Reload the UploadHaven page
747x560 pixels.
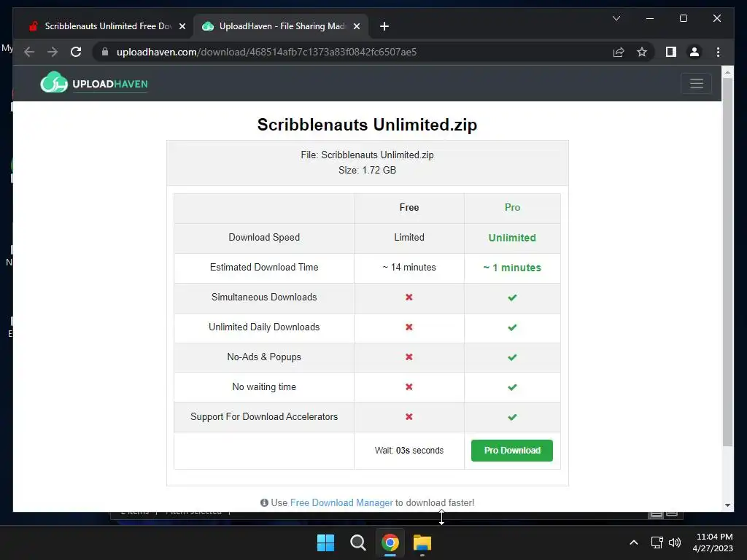point(76,52)
